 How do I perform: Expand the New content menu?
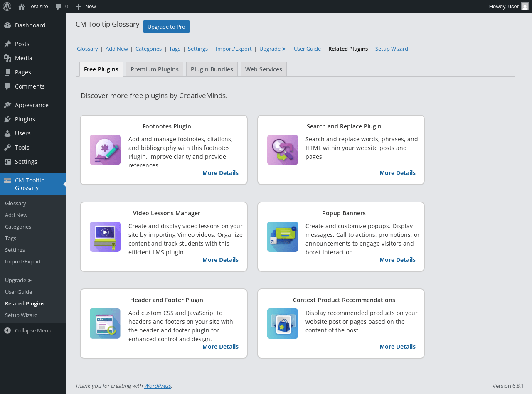tap(86, 6)
